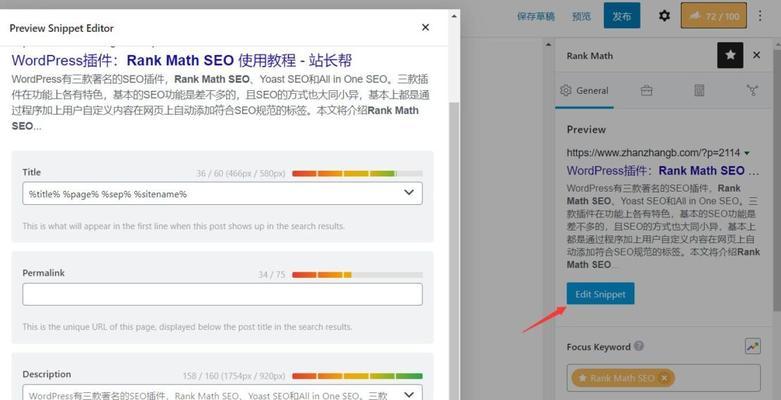Open the Schema tab icon

coord(699,91)
